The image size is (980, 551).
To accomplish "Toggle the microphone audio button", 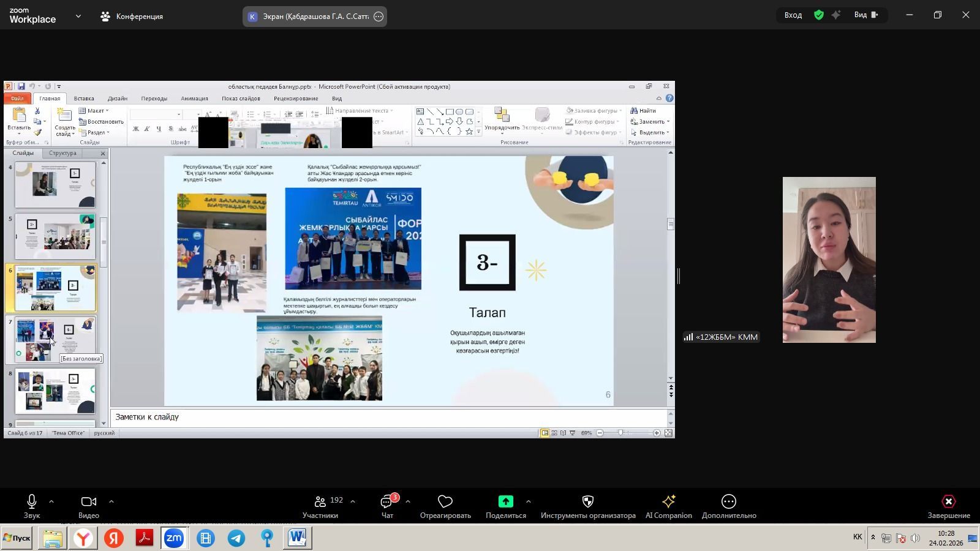I will [x=32, y=502].
